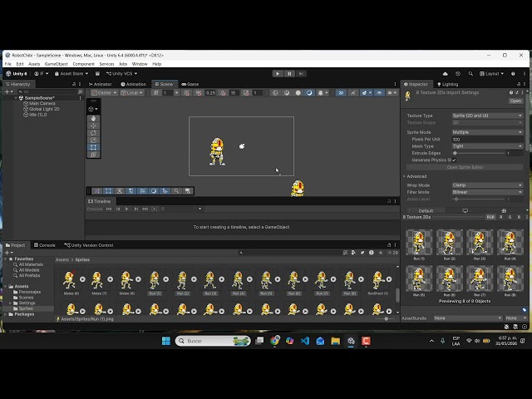Image resolution: width=532 pixels, height=399 pixels.
Task: Click the Unity help icon near Layout
Action: (x=513, y=74)
